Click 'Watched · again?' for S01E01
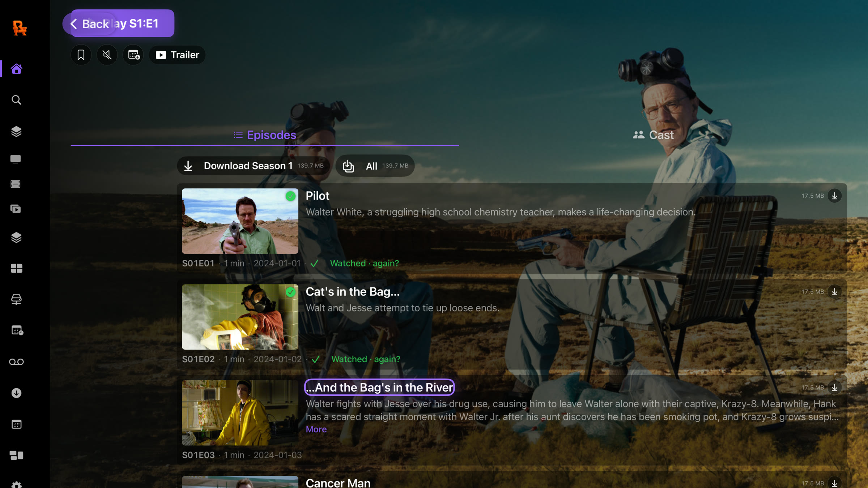The image size is (868, 488). point(364,264)
